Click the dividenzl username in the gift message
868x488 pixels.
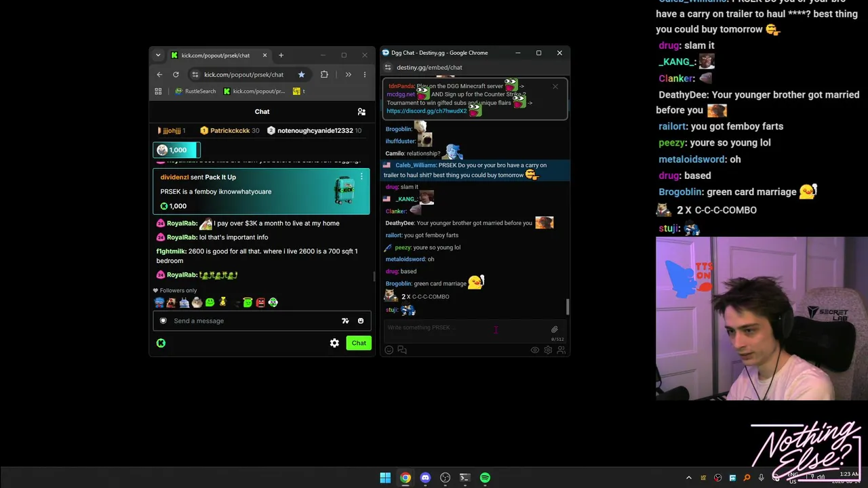[174, 177]
